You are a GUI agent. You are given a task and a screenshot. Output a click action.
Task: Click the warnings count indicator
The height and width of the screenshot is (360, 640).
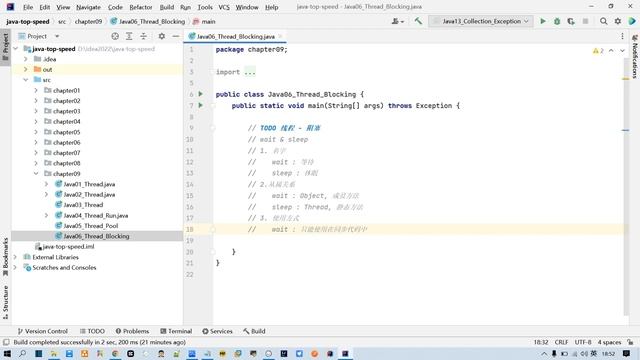(x=598, y=51)
